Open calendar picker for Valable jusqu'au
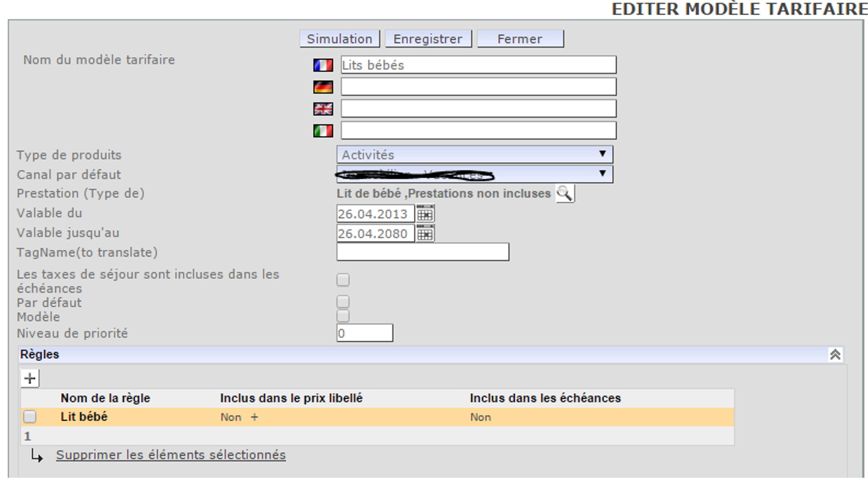The image size is (868, 484). (425, 234)
